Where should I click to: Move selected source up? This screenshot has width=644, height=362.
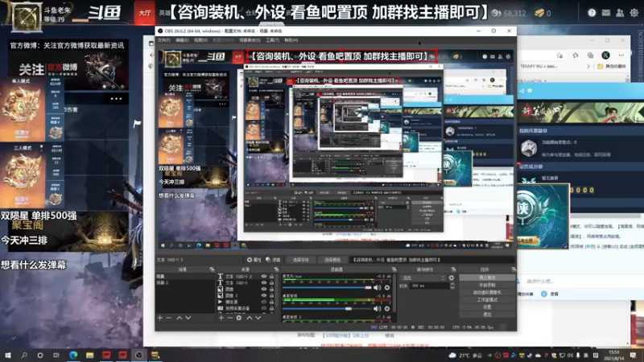[250, 318]
